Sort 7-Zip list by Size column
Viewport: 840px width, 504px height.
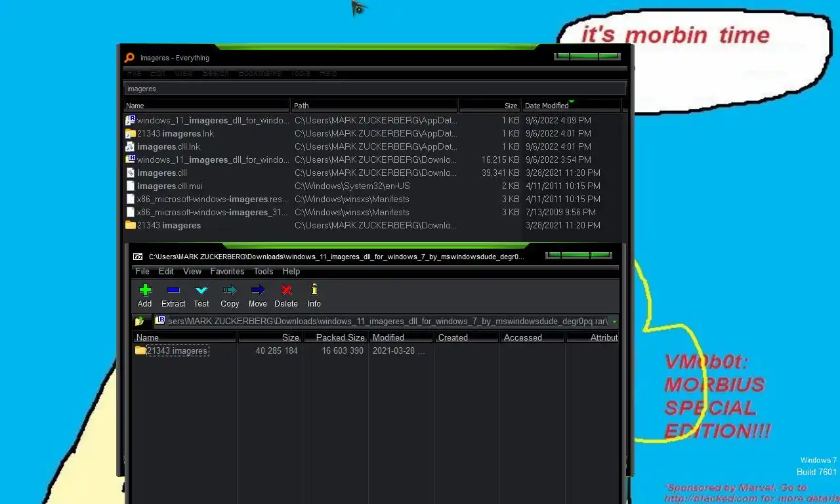(x=270, y=337)
